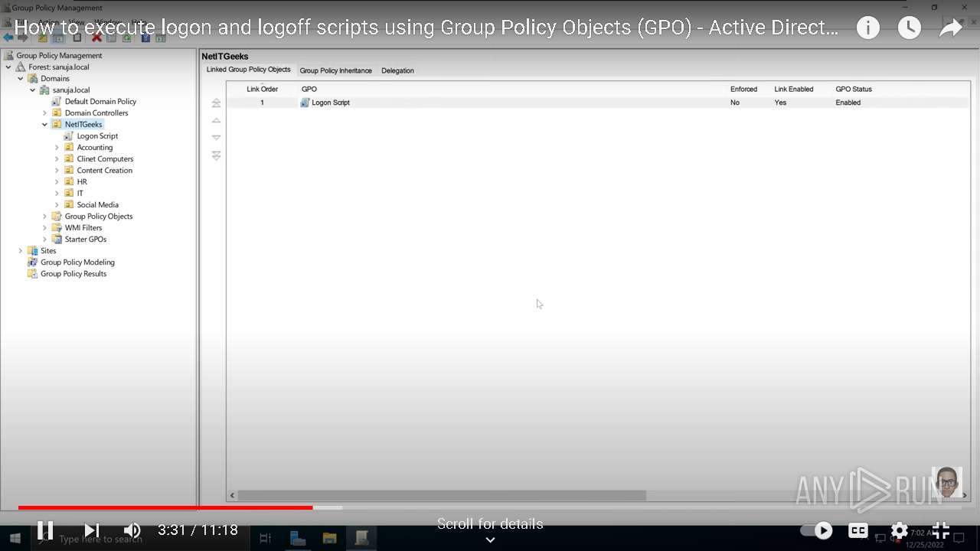Click the Accounting folder icon

(69, 147)
